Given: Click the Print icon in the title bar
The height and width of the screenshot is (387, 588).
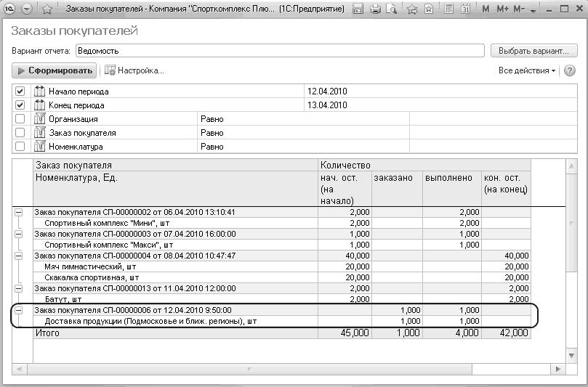Looking at the screenshot, I should click(x=375, y=9).
